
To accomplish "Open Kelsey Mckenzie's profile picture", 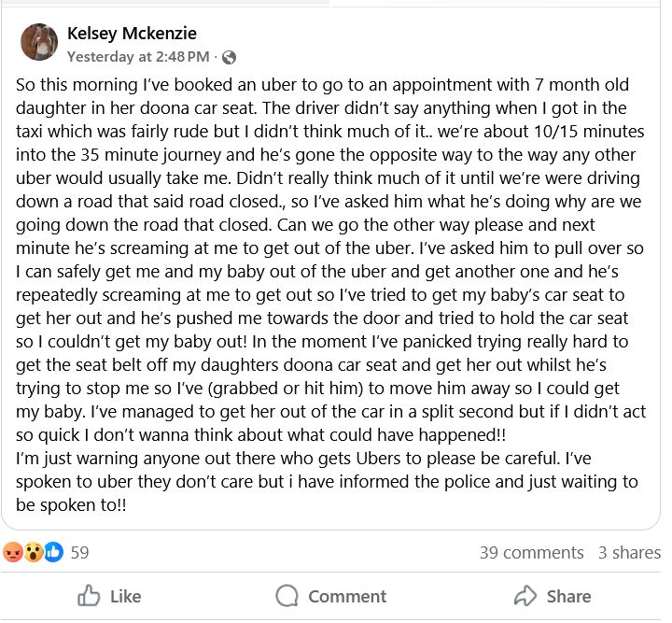I will click(39, 42).
